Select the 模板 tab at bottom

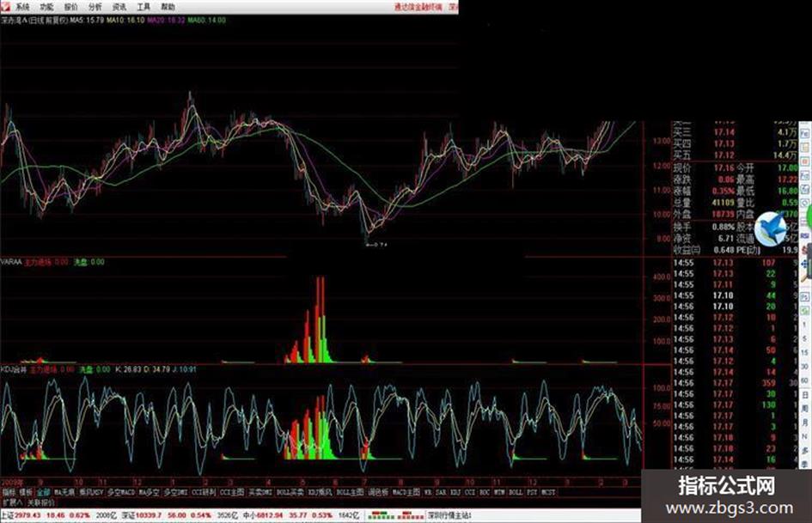26,492
